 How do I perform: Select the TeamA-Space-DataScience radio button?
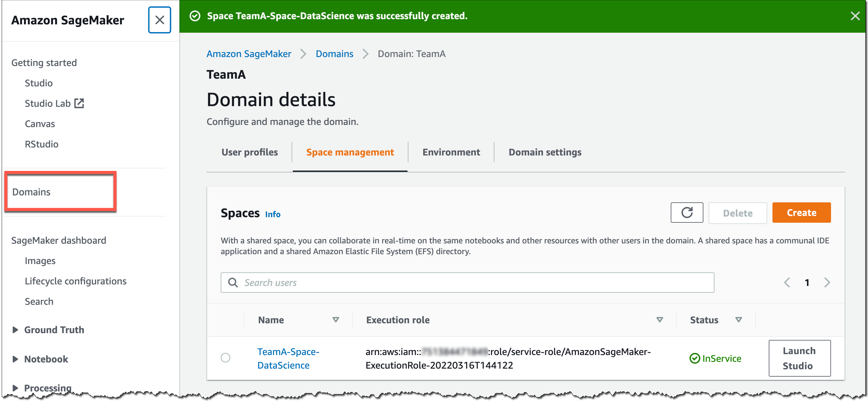click(x=225, y=358)
